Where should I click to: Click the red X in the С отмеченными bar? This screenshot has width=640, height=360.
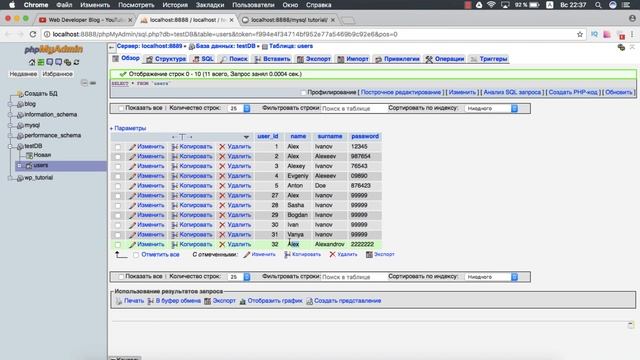click(332, 254)
